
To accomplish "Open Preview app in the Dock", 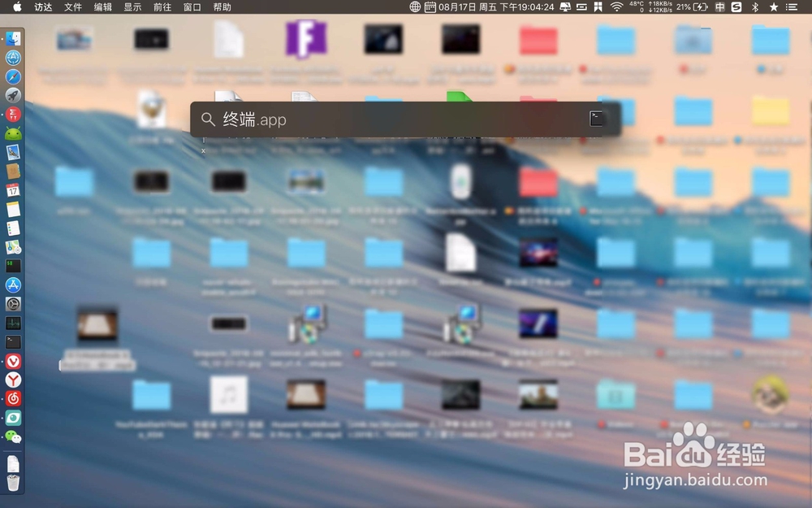I will [x=13, y=153].
